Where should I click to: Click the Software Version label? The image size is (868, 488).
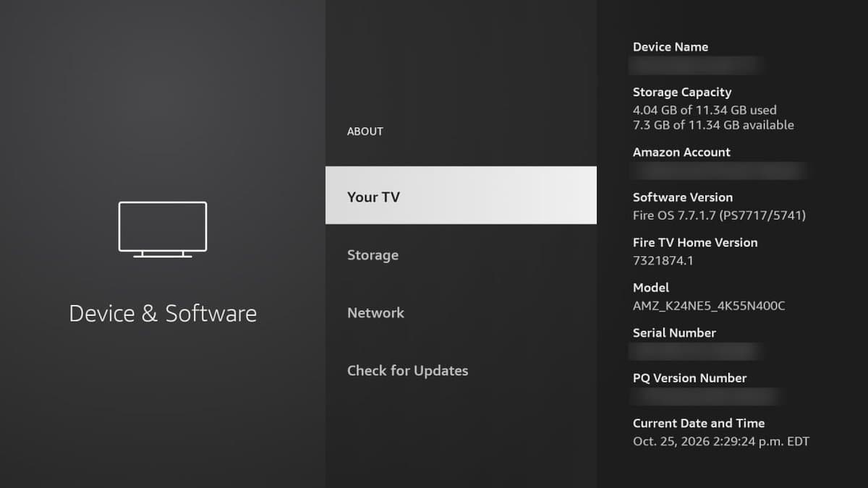[683, 197]
